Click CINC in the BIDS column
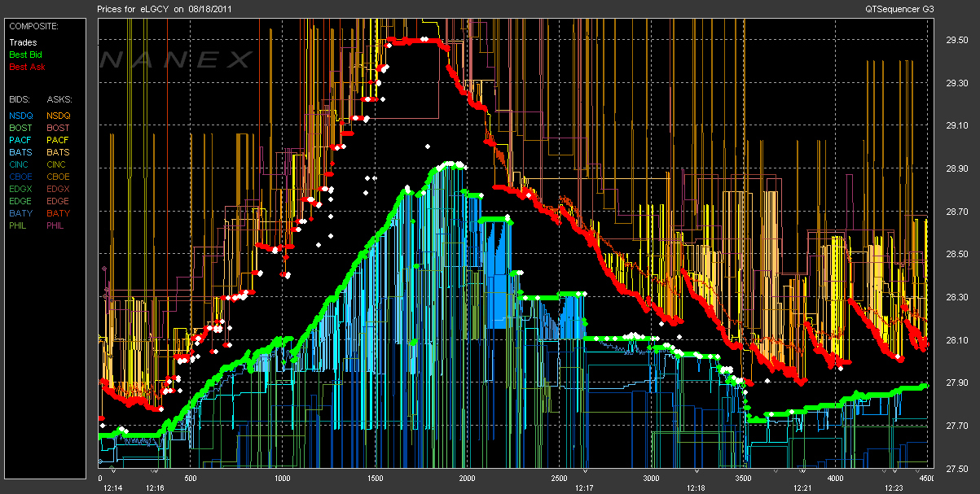The height and width of the screenshot is (494, 980). 20,164
